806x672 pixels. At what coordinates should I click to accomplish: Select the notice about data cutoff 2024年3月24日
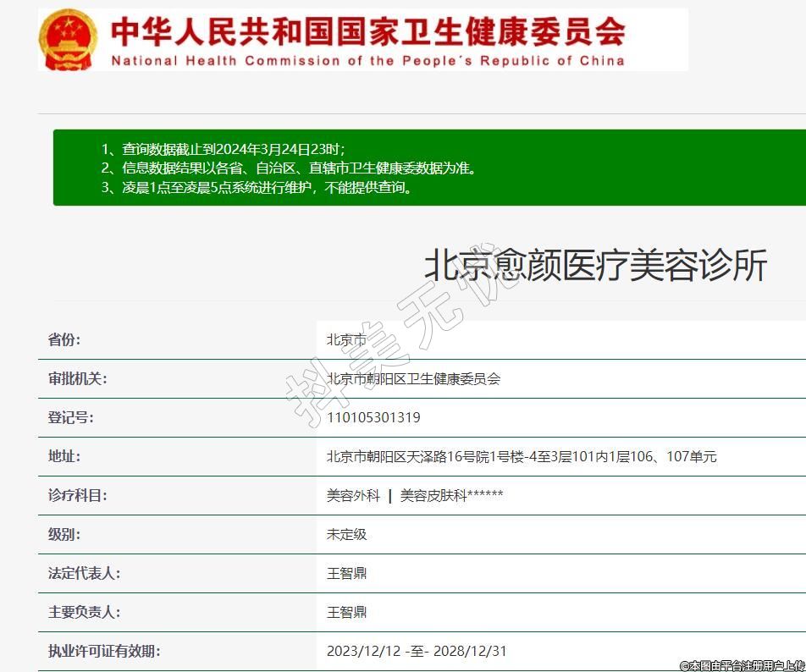[224, 149]
